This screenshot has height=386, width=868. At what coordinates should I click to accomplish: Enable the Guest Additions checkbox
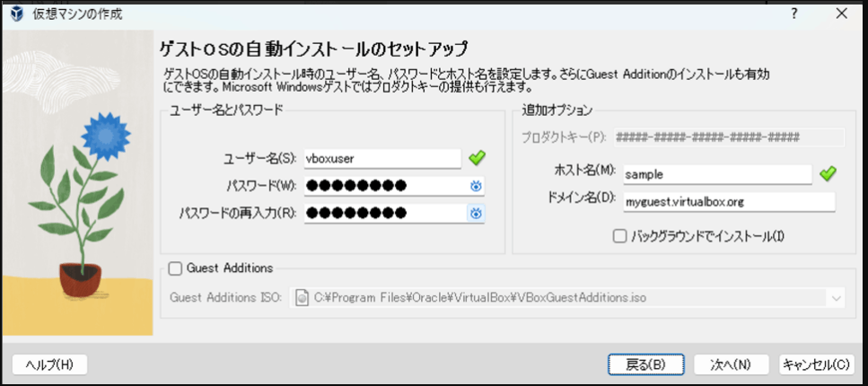[x=175, y=268]
